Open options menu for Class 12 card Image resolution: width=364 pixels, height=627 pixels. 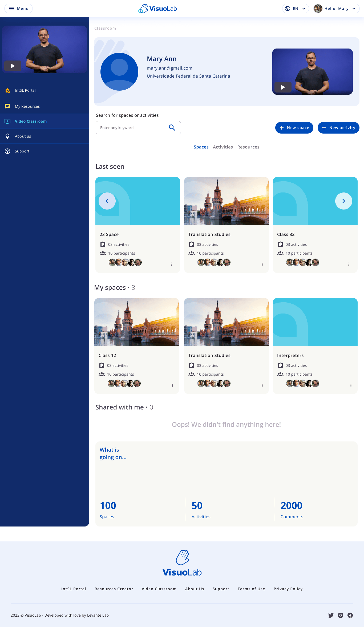[x=172, y=385]
